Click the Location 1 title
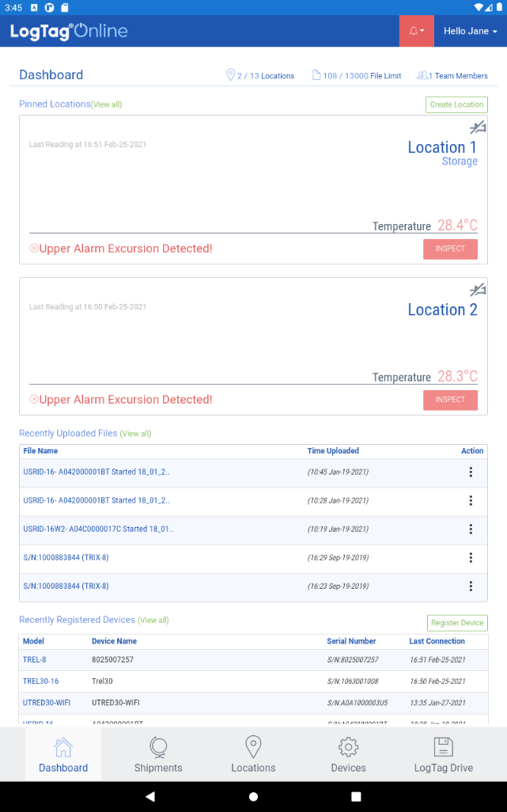 tap(442, 147)
